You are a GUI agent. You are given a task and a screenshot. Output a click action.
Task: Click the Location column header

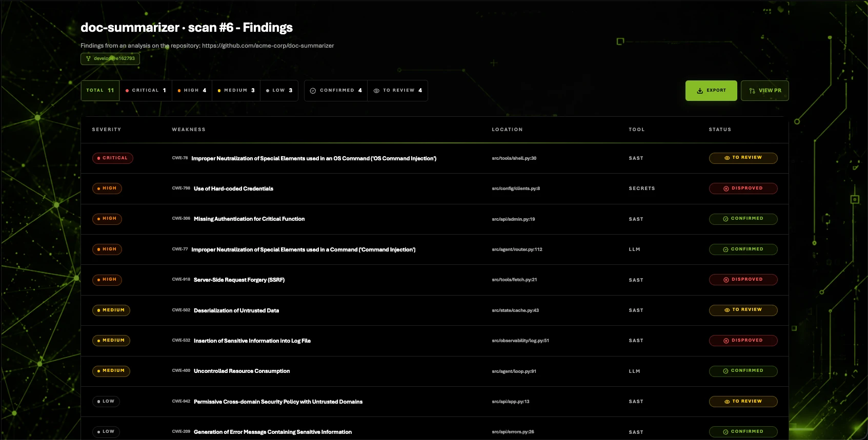[x=507, y=130]
